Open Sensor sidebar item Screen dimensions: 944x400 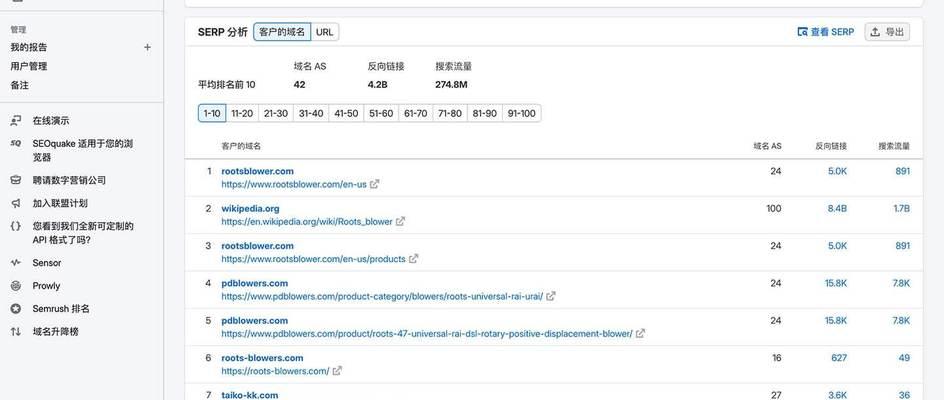[46, 263]
